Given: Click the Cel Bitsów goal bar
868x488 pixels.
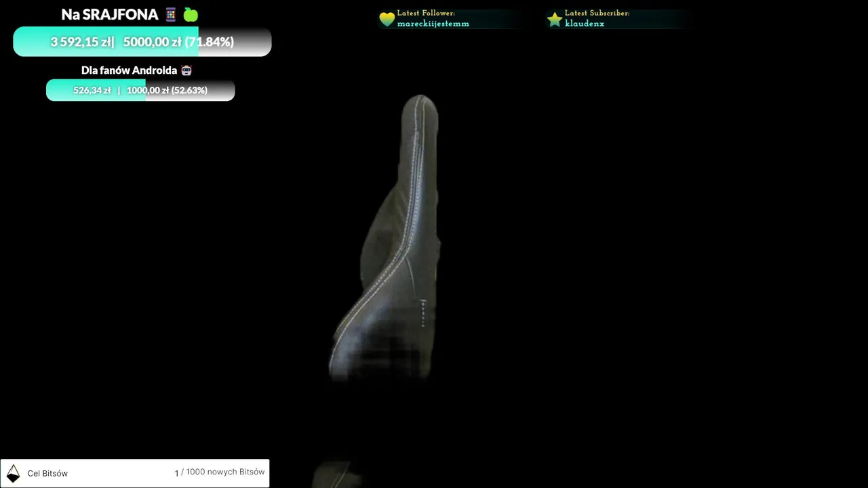Looking at the screenshot, I should coord(134,473).
